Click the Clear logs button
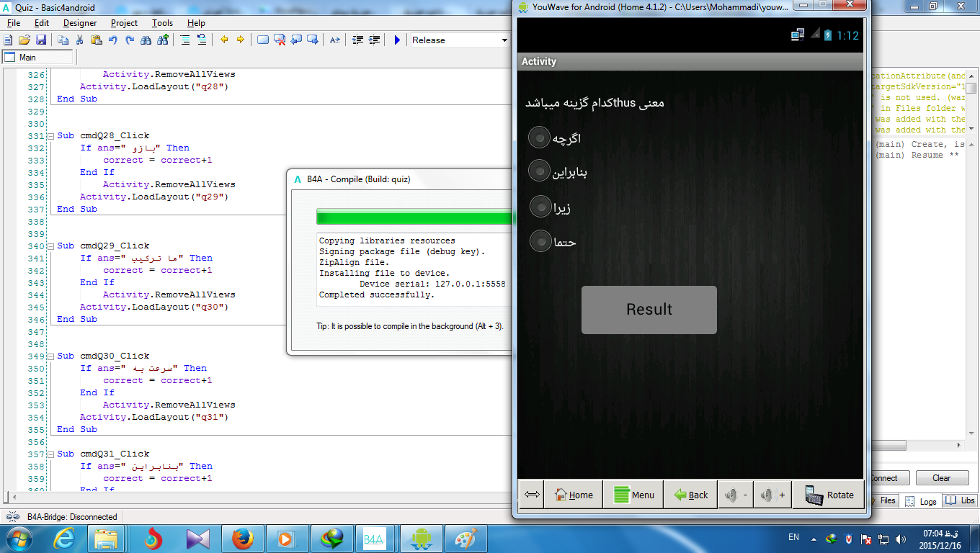The width and height of the screenshot is (980, 553). (x=941, y=478)
